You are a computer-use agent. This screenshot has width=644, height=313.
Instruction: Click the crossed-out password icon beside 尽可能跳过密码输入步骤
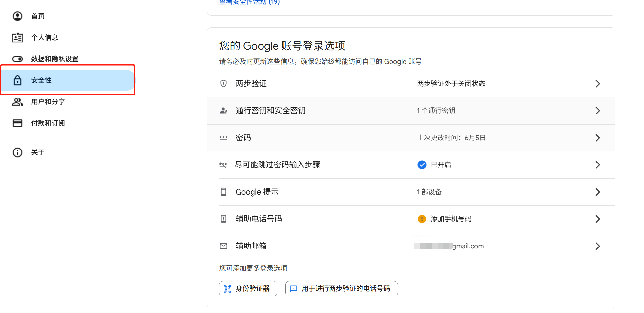coord(223,165)
